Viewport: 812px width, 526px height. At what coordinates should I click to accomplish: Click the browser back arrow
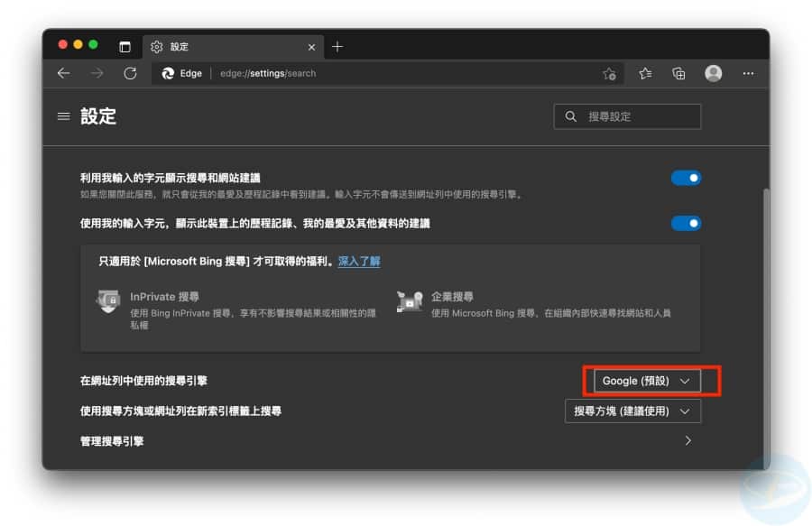tap(63, 74)
